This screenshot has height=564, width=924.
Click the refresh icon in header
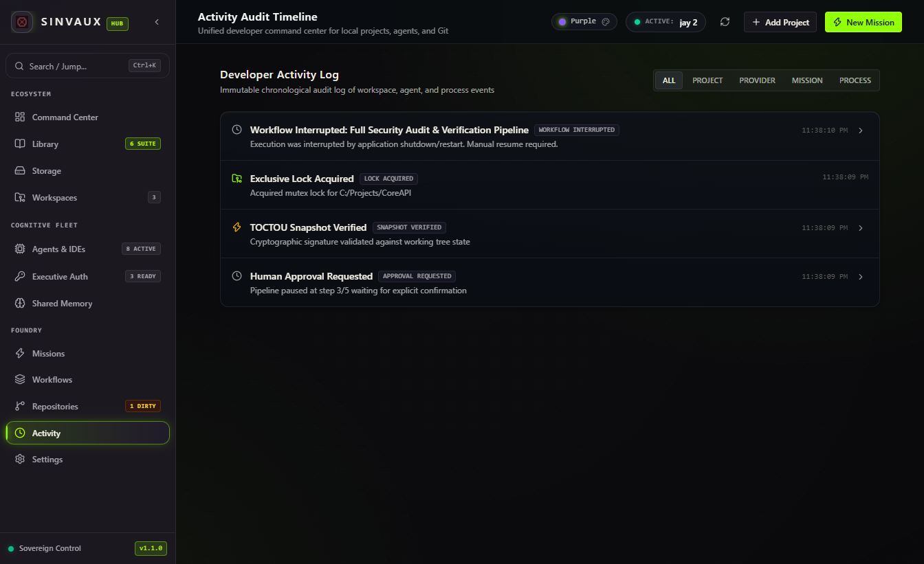click(x=725, y=22)
